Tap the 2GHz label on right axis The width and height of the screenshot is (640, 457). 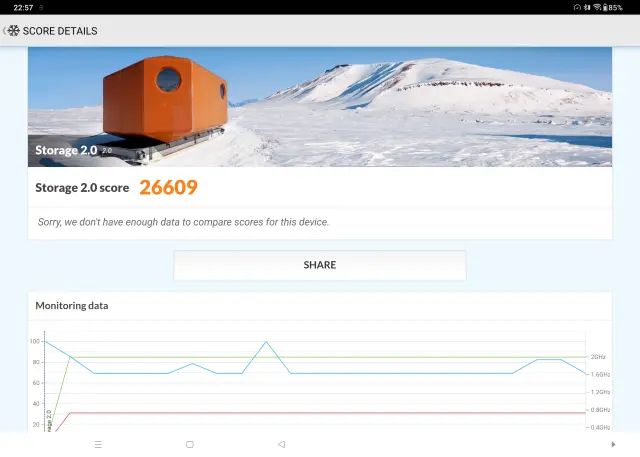[x=598, y=357]
